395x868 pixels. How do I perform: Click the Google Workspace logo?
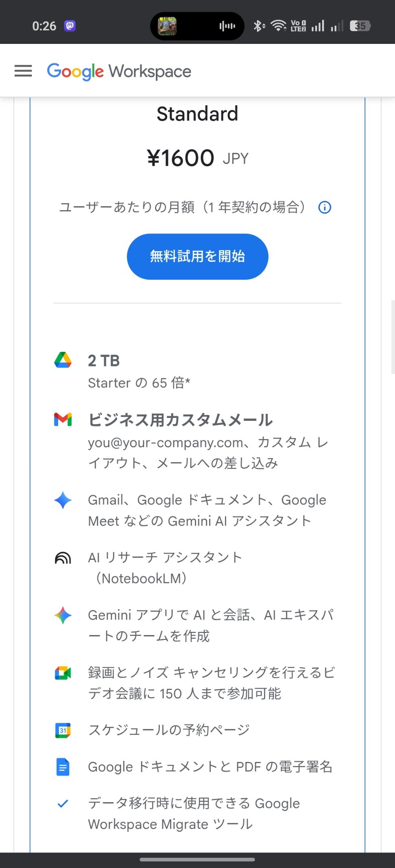coord(119,72)
